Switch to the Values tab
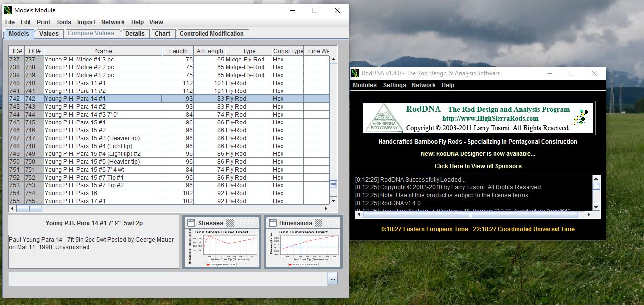644x305 pixels. pos(49,34)
